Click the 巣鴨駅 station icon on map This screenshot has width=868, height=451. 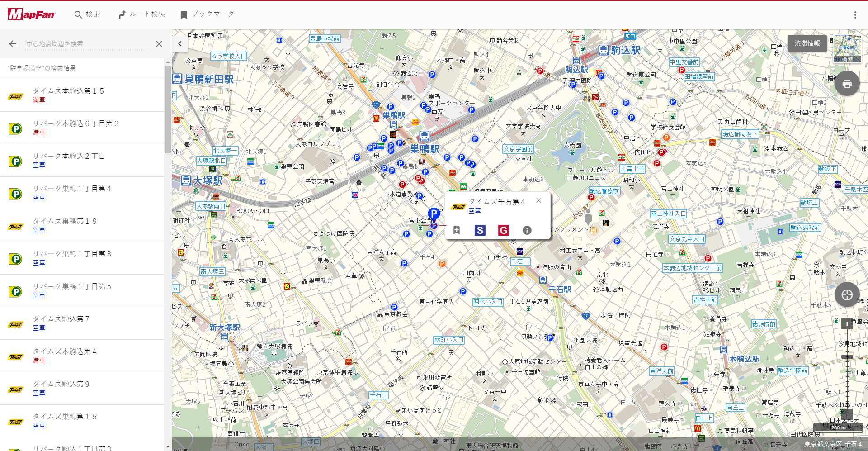point(424,136)
